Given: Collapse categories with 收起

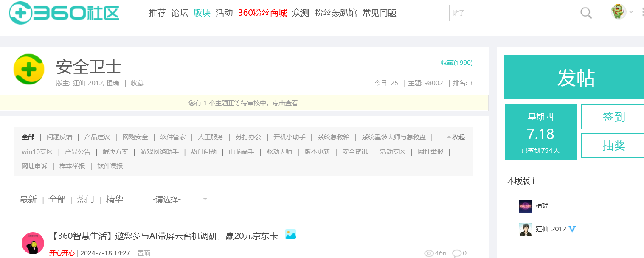Looking at the screenshot, I should [456, 137].
